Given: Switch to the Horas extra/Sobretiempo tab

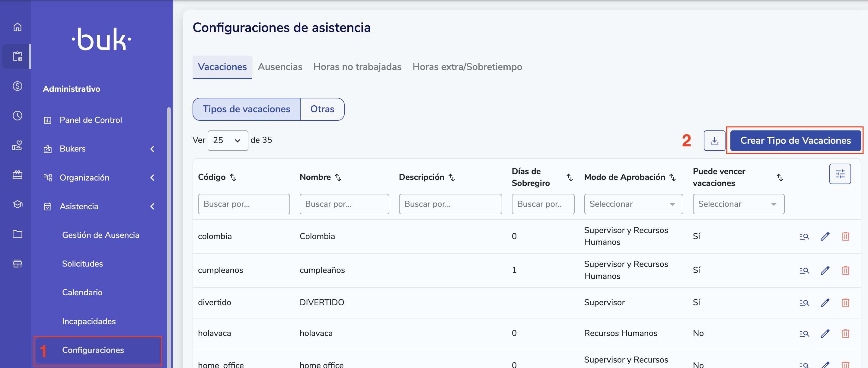Looking at the screenshot, I should click(468, 67).
